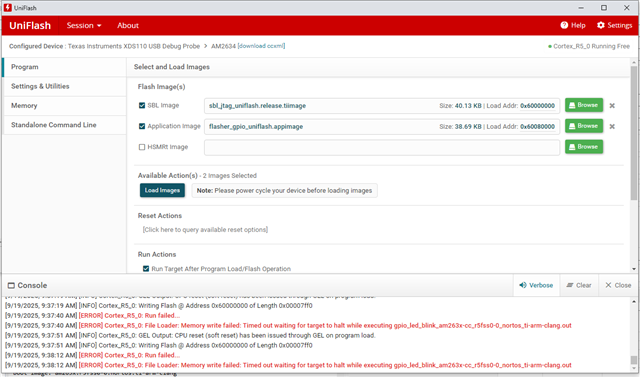Open the Settings & Utilities tab
This screenshot has height=377, width=640.
pyautogui.click(x=65, y=86)
